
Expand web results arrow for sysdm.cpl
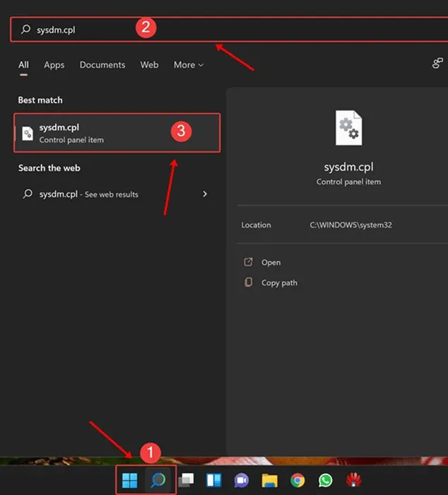205,194
